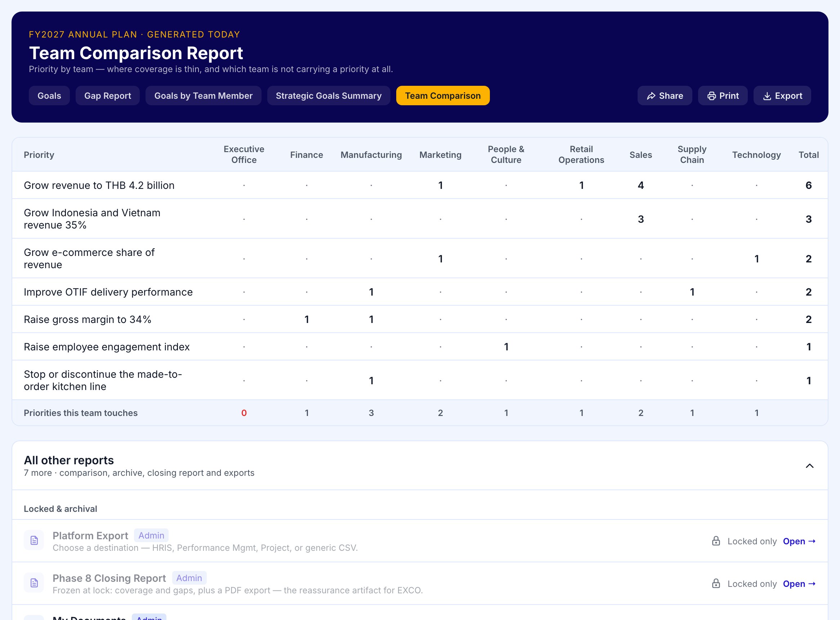Click the Admin badge on Platform Export
This screenshot has height=620, width=840.
pos(151,535)
